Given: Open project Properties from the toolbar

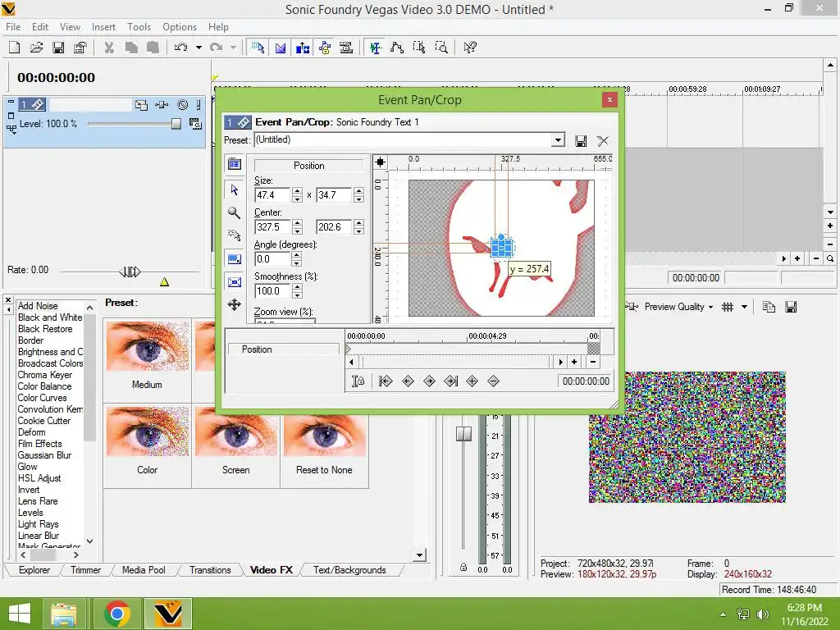Looking at the screenshot, I should [80, 48].
